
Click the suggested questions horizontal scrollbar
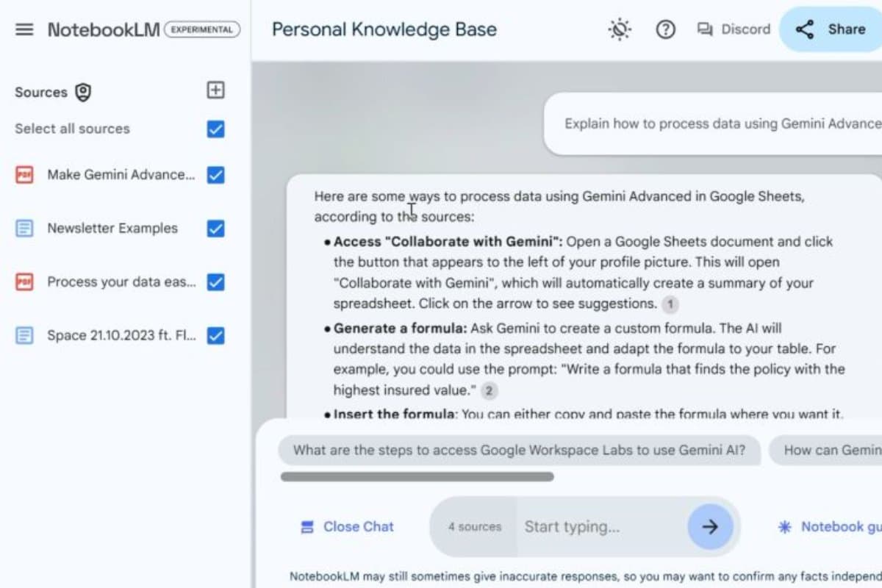pos(417,477)
